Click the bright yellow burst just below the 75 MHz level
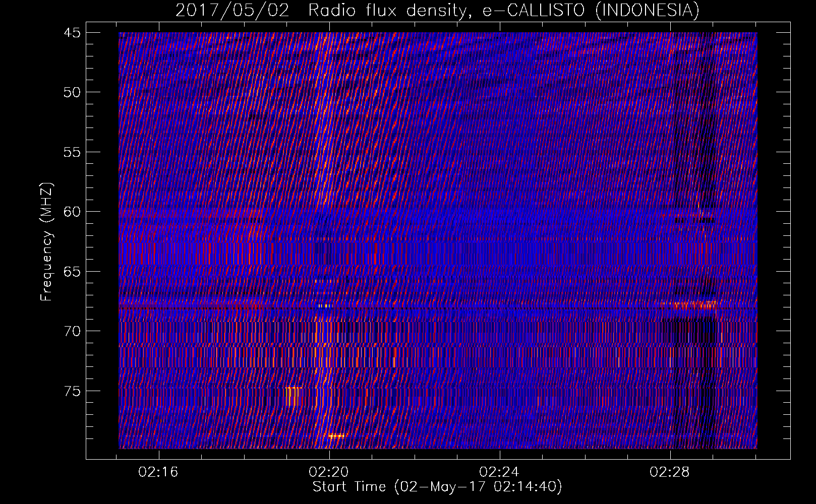This screenshot has width=816, height=504. point(293,396)
